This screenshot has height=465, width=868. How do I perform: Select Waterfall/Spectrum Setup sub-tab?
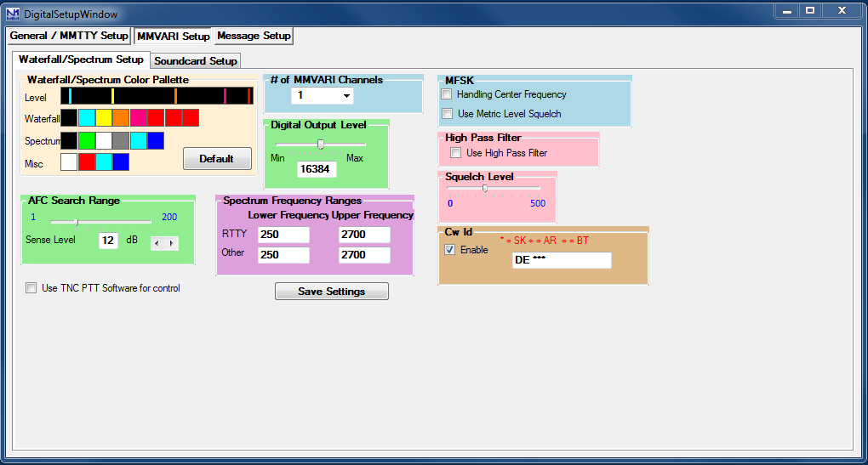tap(82, 60)
